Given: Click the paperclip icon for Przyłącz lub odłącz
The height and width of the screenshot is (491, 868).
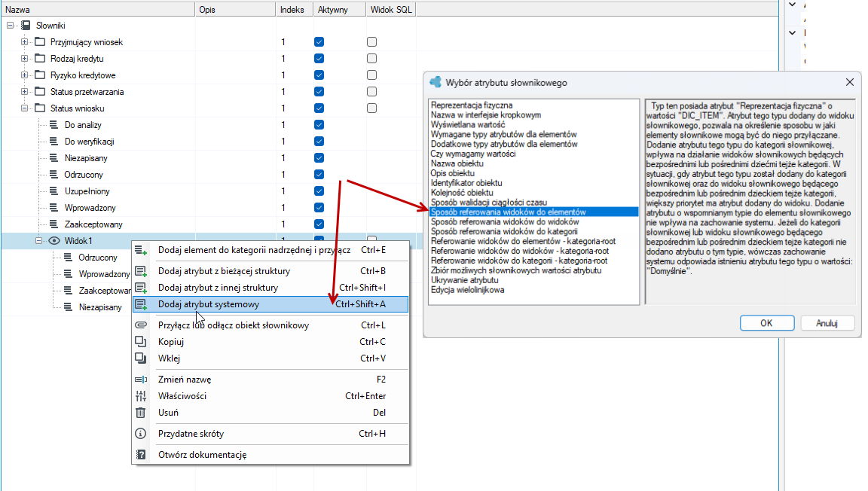Looking at the screenshot, I should [x=141, y=325].
